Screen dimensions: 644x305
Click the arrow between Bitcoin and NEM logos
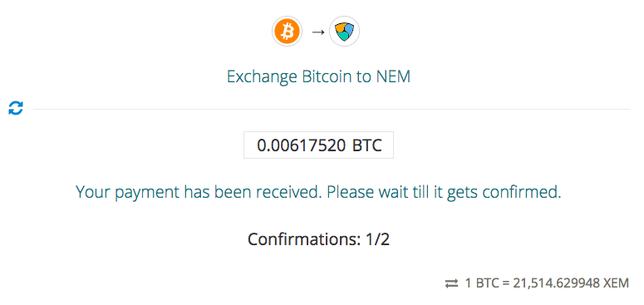coord(318,32)
